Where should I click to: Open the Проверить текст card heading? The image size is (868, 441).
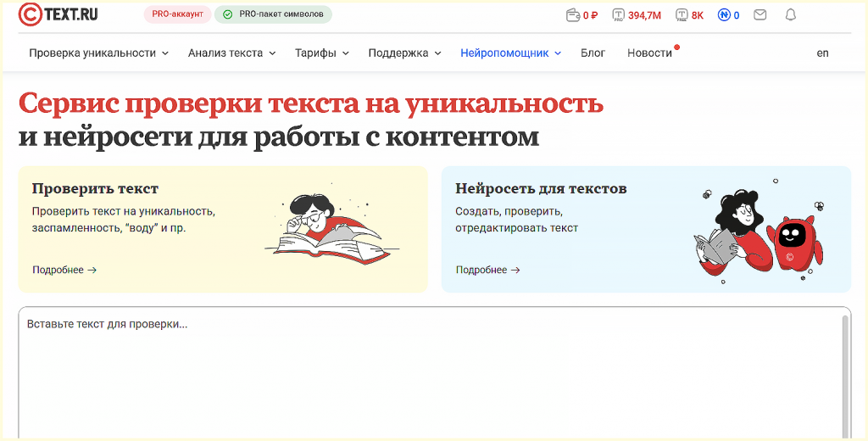pos(95,188)
